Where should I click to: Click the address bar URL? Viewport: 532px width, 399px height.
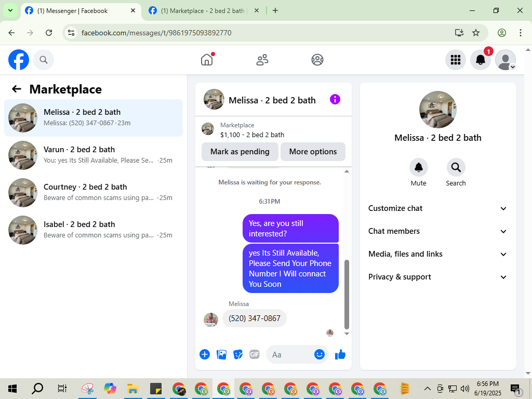[156, 33]
